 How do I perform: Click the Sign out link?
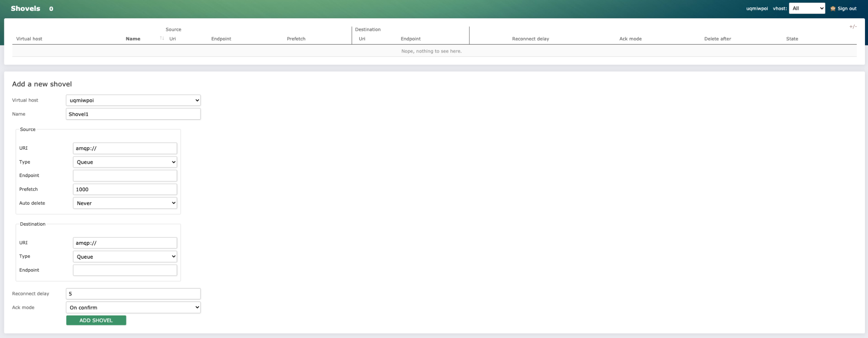coord(847,9)
